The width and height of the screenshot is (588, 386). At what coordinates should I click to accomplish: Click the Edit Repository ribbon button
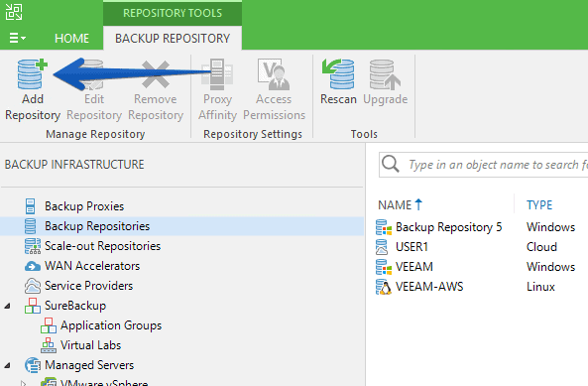click(x=94, y=90)
